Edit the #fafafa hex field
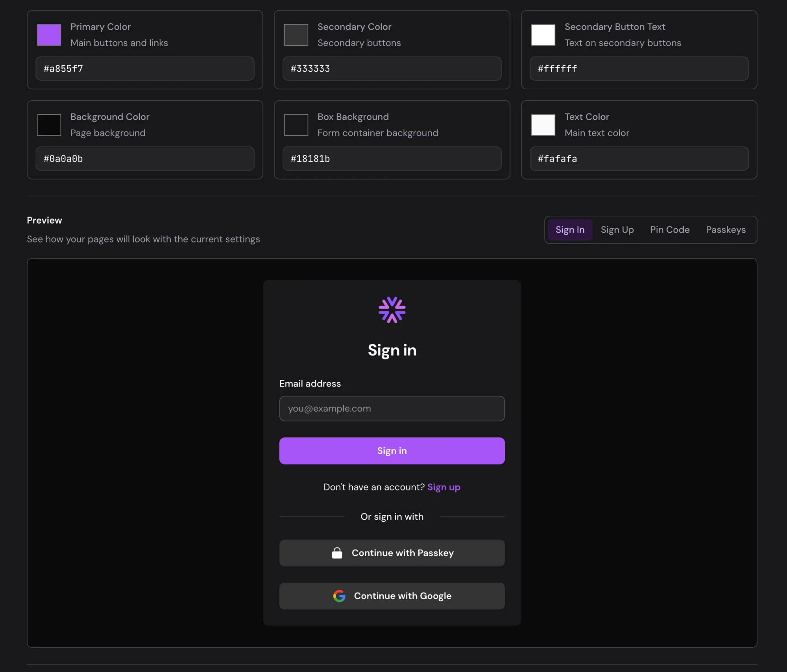The width and height of the screenshot is (787, 672). [639, 159]
